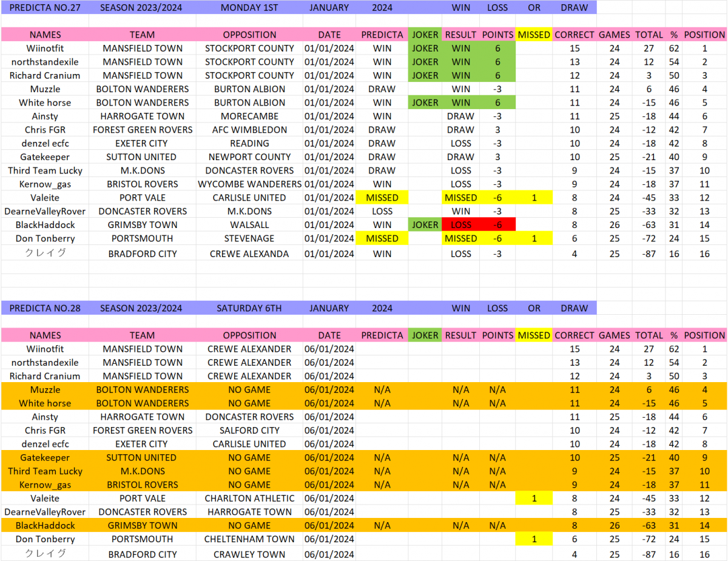Click yellow 'MISSED' column header in Predicta 27

(534, 35)
